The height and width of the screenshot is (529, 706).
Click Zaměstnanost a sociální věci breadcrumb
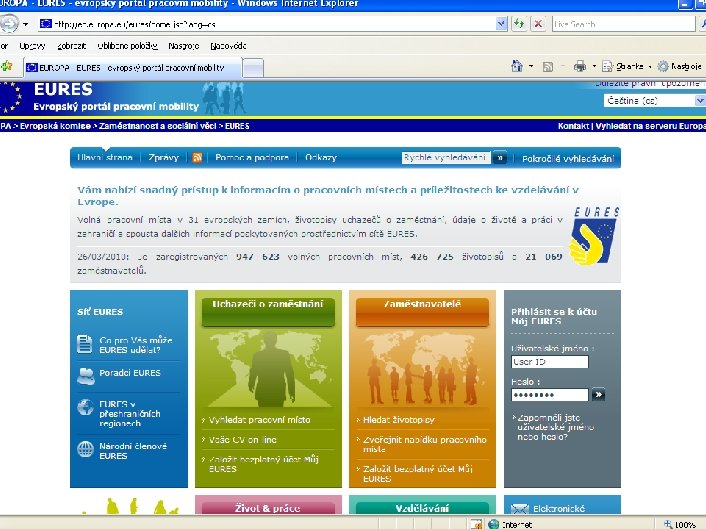[158, 126]
